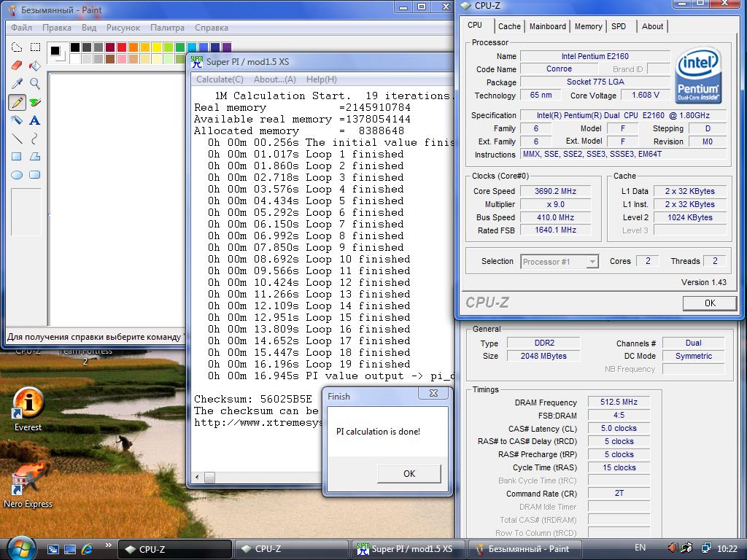747x560 pixels.
Task: Click the Switch Between Windows Quick Launch icon
Action: tap(53, 549)
